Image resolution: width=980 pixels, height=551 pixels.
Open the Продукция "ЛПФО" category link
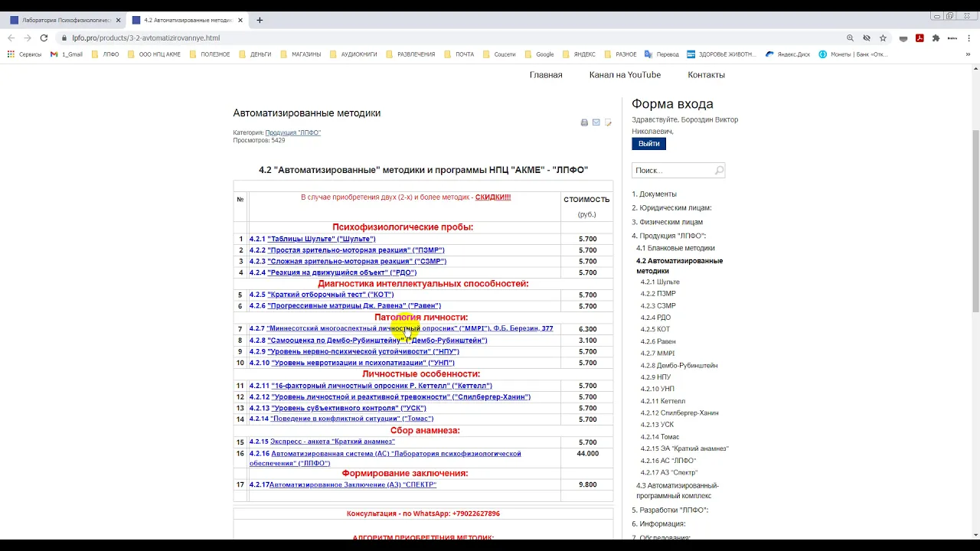(x=292, y=133)
